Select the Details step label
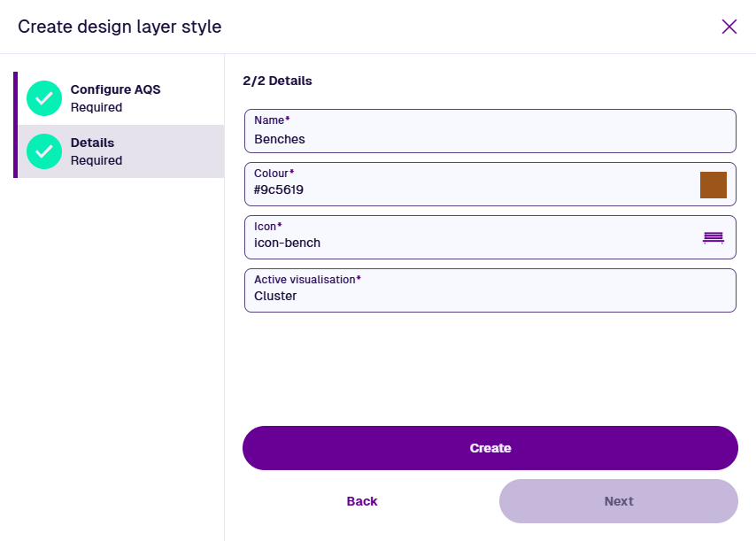The height and width of the screenshot is (541, 756). (x=92, y=143)
